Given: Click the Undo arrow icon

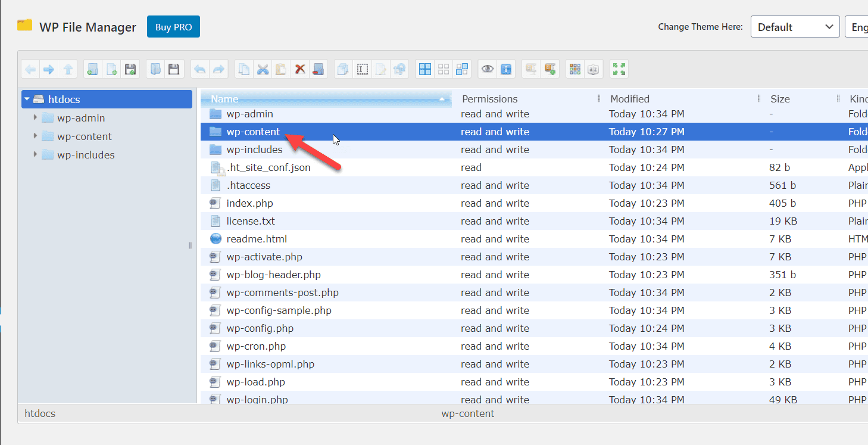Looking at the screenshot, I should (x=200, y=70).
